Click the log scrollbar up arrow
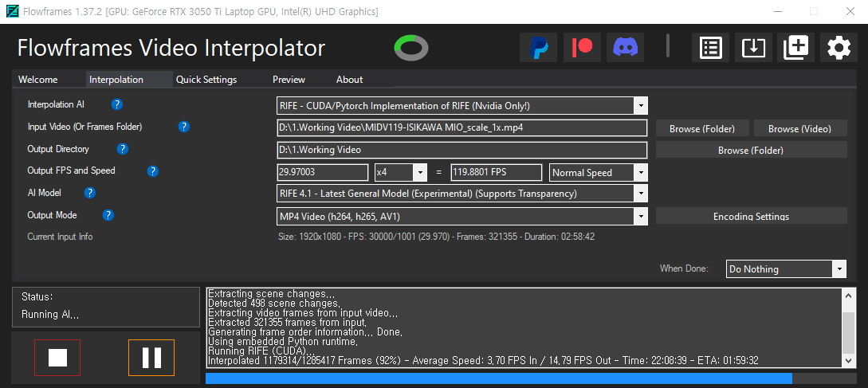The image size is (868, 388). [x=848, y=295]
